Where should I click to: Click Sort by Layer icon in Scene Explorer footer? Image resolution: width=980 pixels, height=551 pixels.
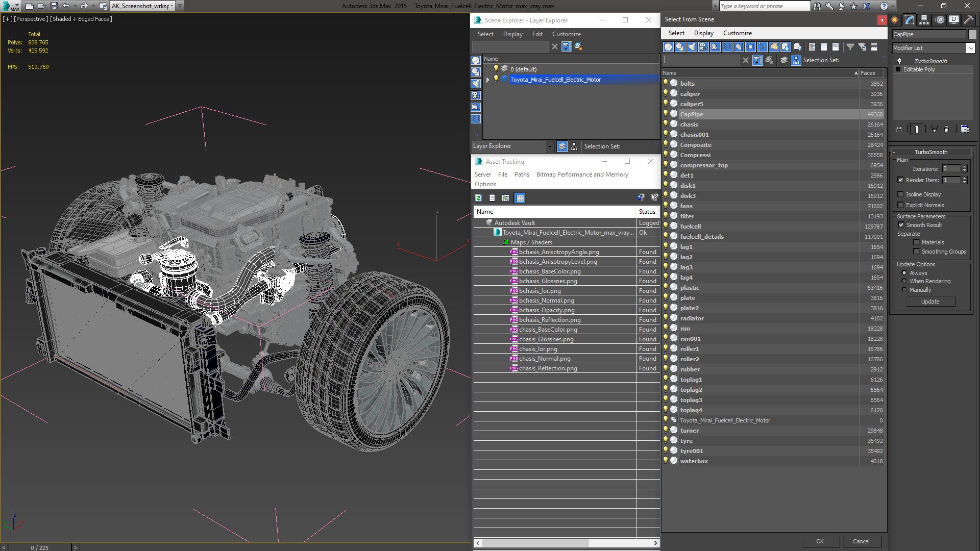pos(562,146)
